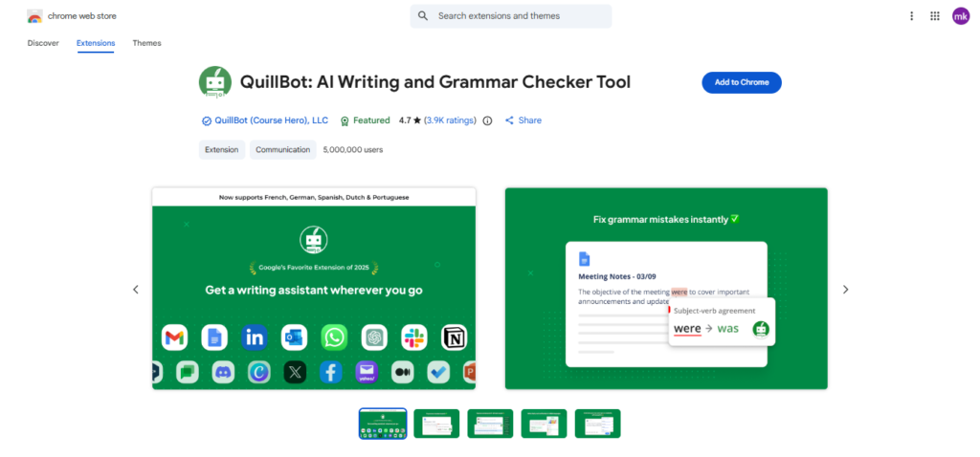This screenshot has width=980, height=457.
Task: Click the Communication category chip
Action: pyautogui.click(x=283, y=150)
